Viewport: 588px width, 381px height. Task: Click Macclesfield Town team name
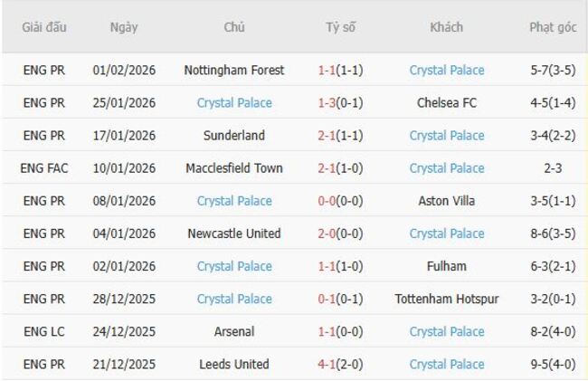(x=234, y=168)
